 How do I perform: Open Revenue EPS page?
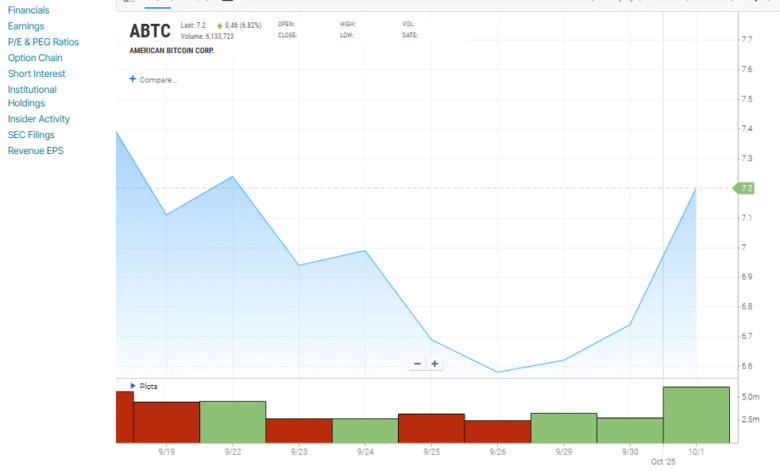pyautogui.click(x=35, y=151)
